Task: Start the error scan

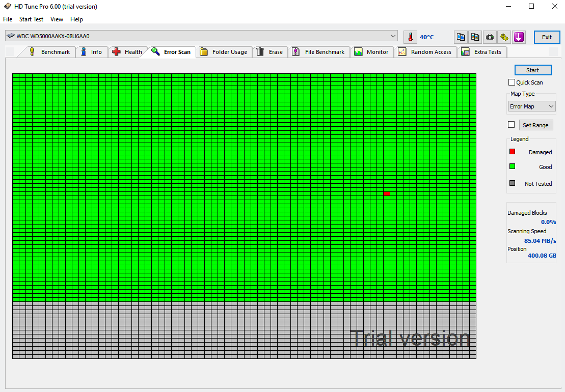Action: tap(532, 70)
